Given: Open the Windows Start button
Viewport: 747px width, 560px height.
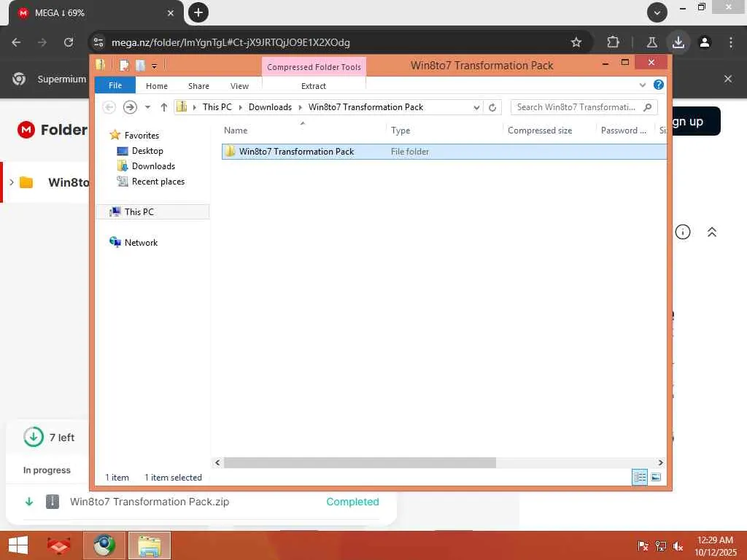Looking at the screenshot, I should click(18, 545).
